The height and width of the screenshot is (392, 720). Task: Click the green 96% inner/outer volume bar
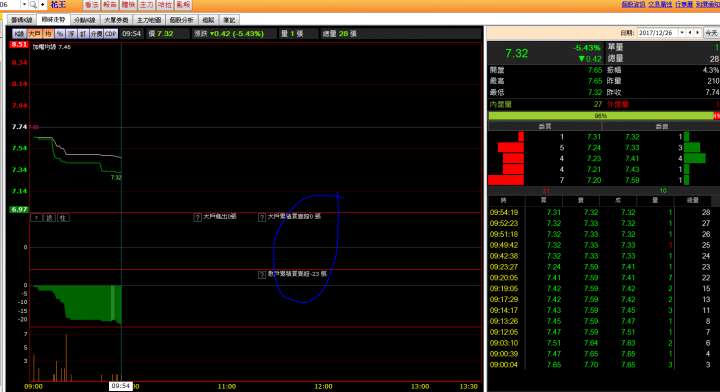601,116
